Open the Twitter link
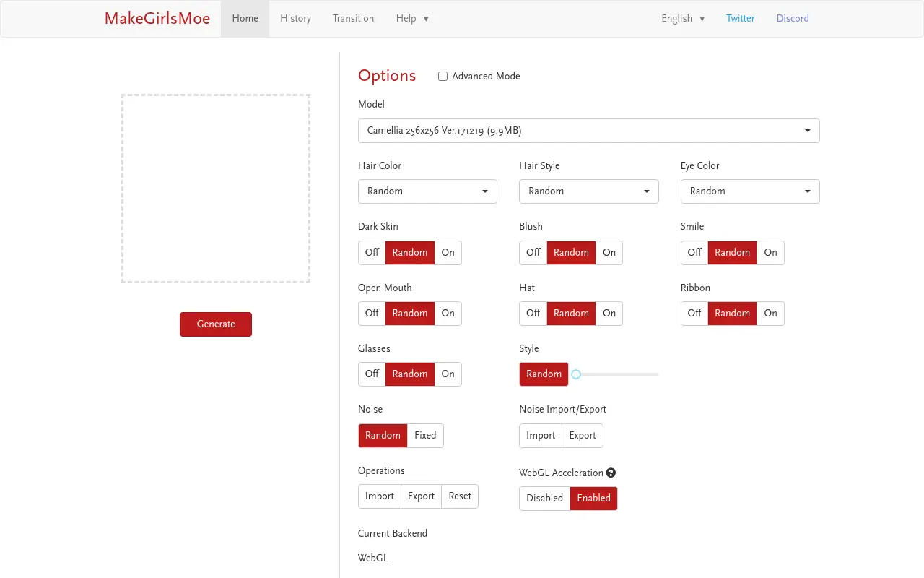This screenshot has width=924, height=578. coord(741,19)
